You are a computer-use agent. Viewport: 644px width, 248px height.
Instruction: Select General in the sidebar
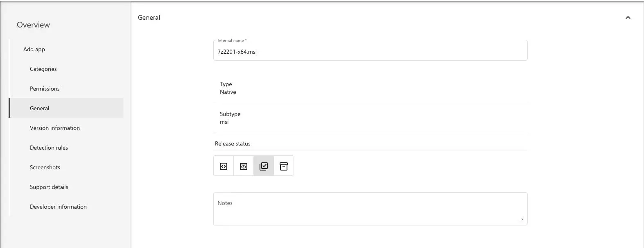[x=40, y=108]
